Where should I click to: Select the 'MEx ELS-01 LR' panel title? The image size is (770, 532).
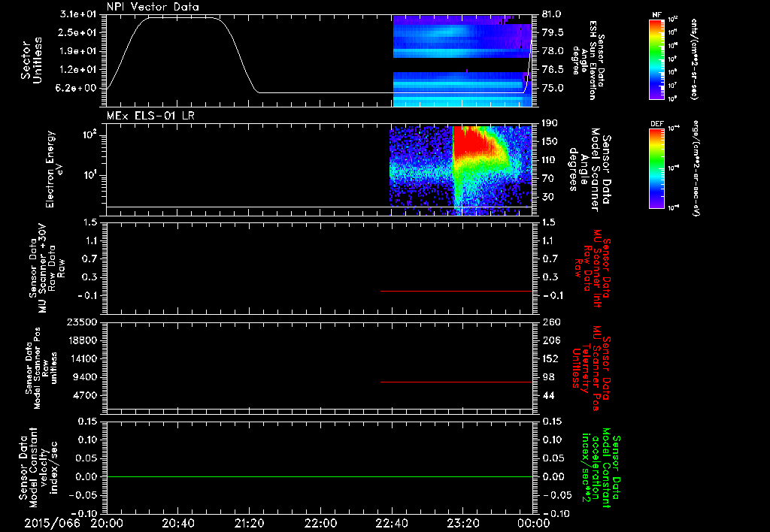(150, 116)
